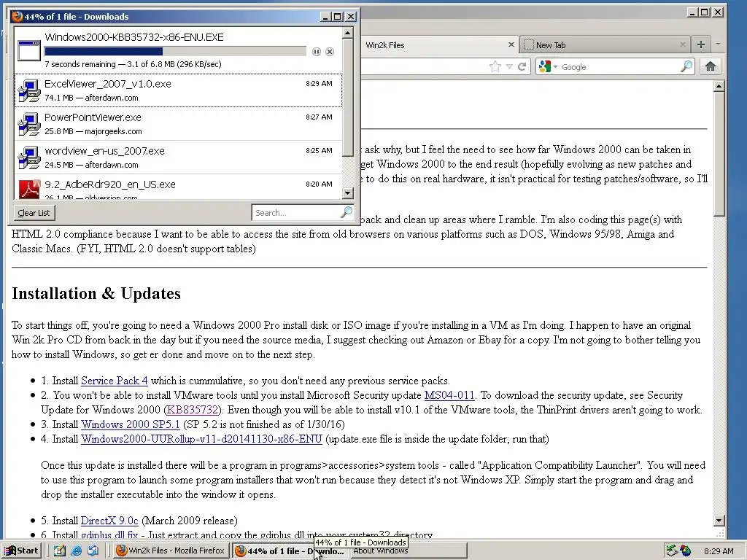Close the Win2k Files tab
747x560 pixels.
(511, 44)
